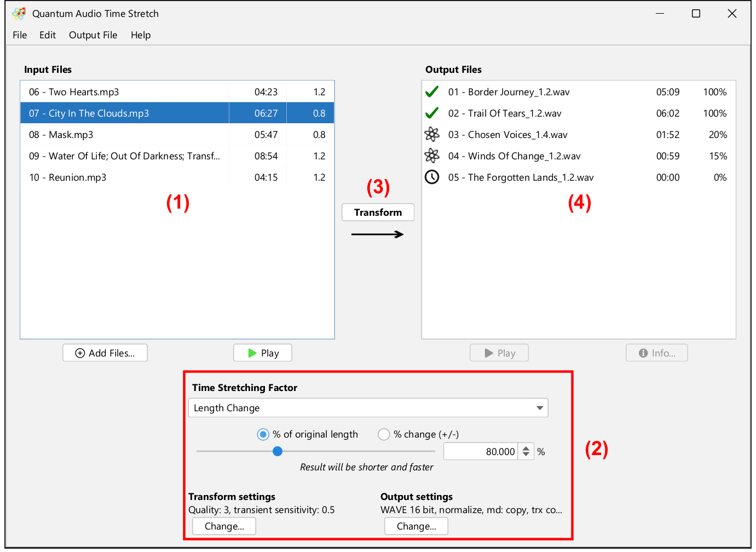The width and height of the screenshot is (756, 552).
Task: Select the '% change (+/-)' radio button
Action: 384,434
